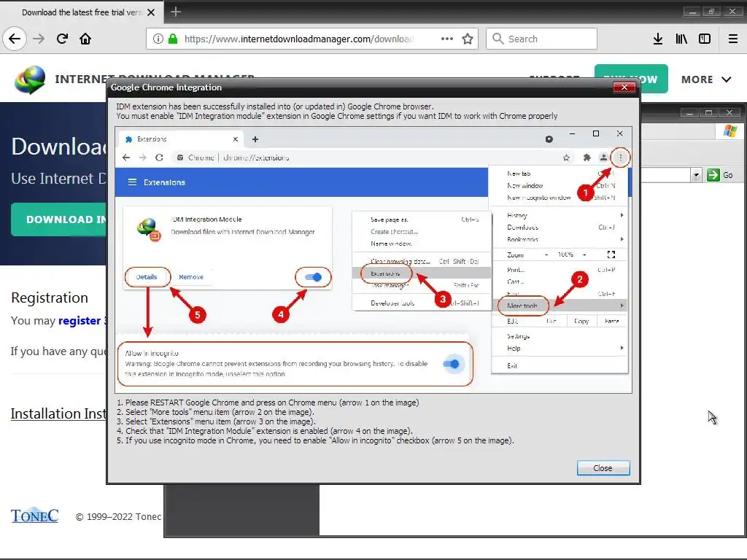Open Extensions hamburger menu in illustration
The image size is (747, 560).
coord(132,182)
